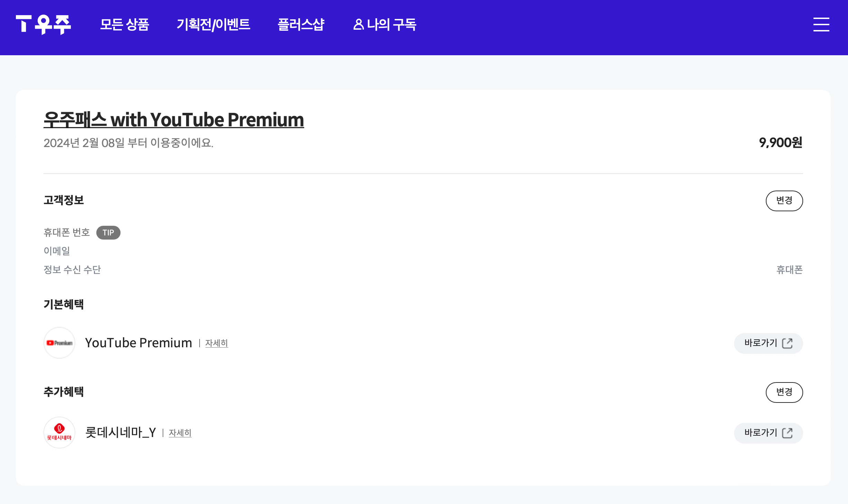This screenshot has height=504, width=848.
Task: Open the 모든 상품 menu
Action: coord(125,25)
